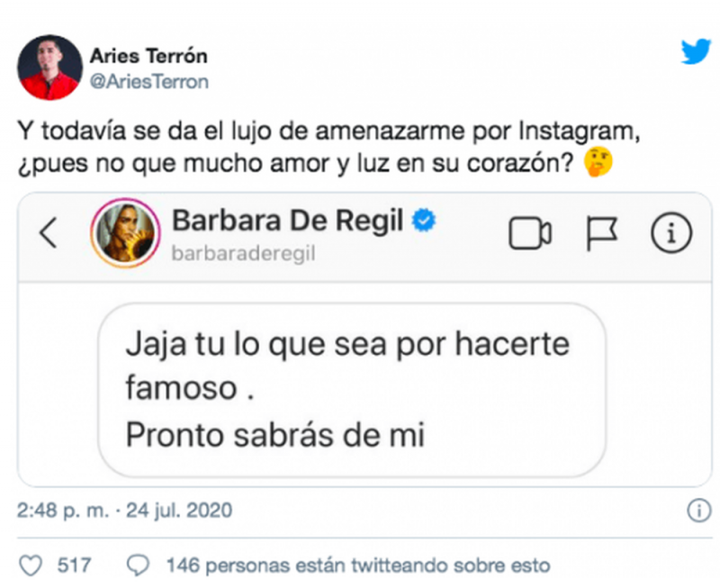Flag the conversation with flag icon
Viewport: 720px width, 588px height.
(601, 233)
